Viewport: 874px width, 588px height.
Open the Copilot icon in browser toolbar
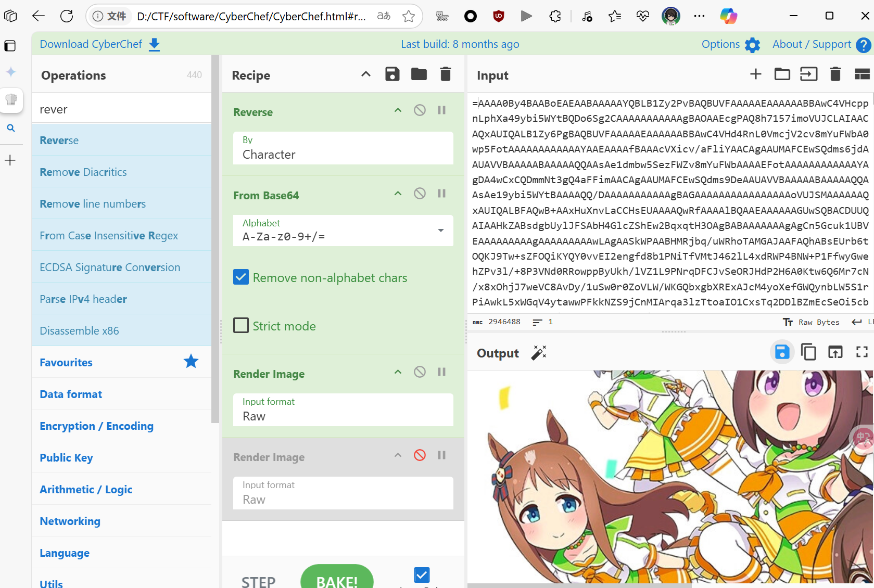click(728, 16)
